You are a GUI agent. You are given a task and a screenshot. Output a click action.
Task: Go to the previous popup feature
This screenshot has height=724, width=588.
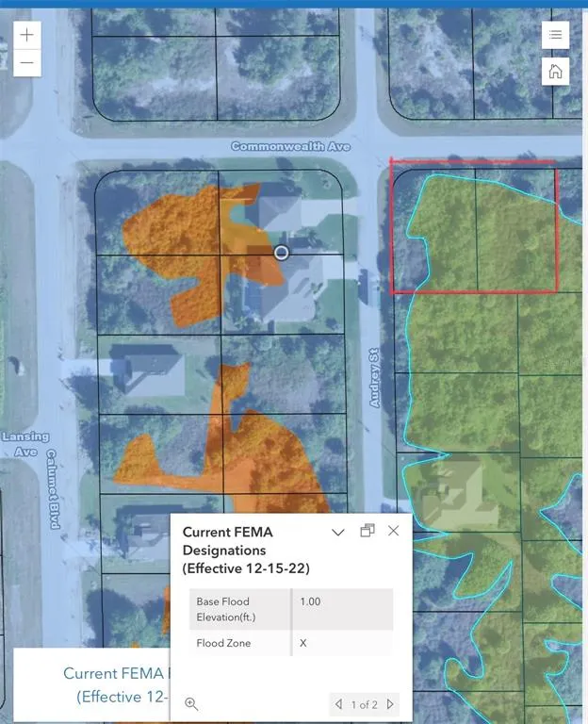pos(339,703)
